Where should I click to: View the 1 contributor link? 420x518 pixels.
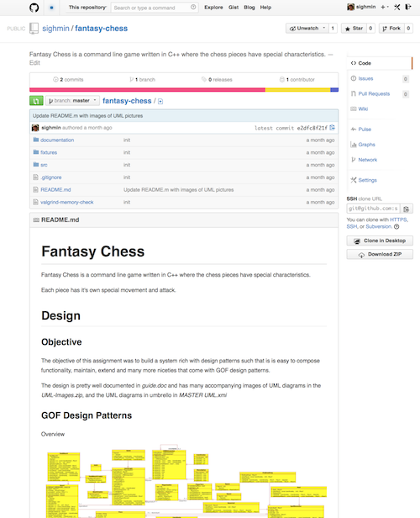click(297, 80)
